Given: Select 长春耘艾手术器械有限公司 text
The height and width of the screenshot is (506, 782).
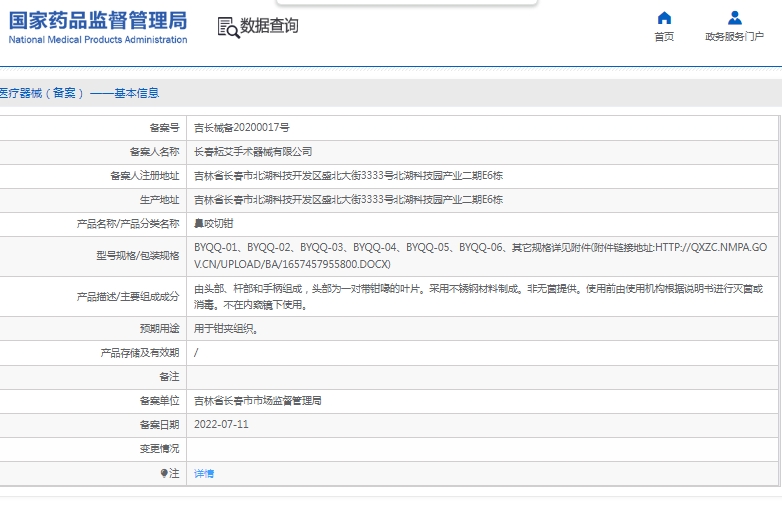Looking at the screenshot, I should coord(253,152).
